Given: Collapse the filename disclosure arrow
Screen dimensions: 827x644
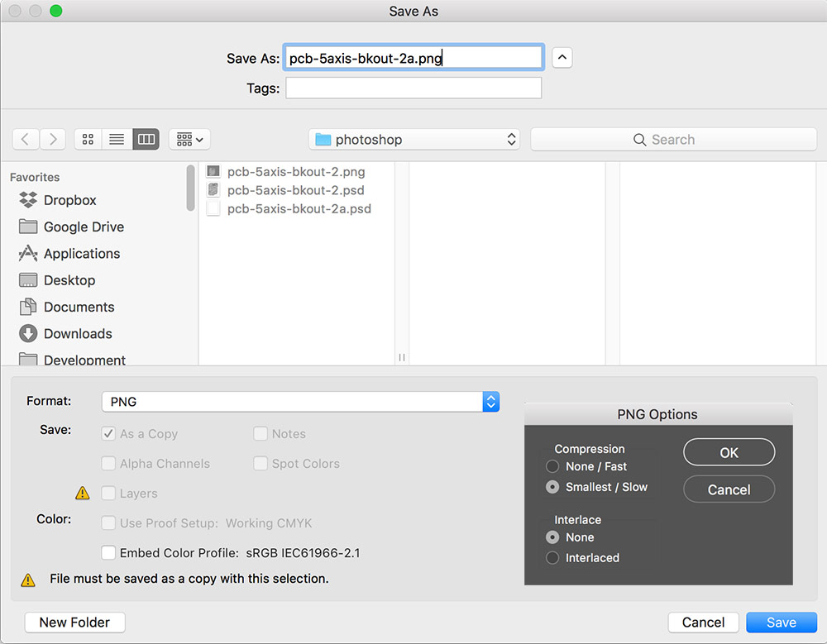Looking at the screenshot, I should (x=562, y=57).
